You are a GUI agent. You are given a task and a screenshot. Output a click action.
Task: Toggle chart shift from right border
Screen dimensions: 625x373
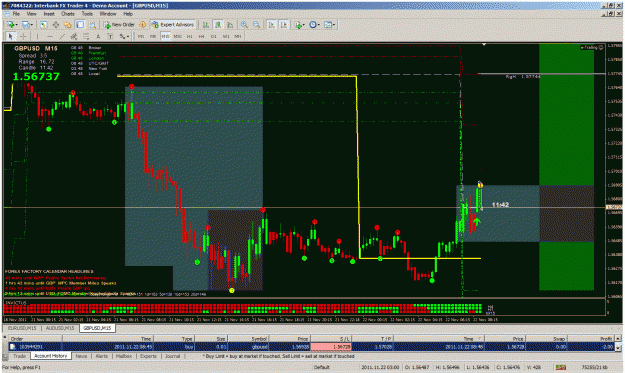pos(284,25)
